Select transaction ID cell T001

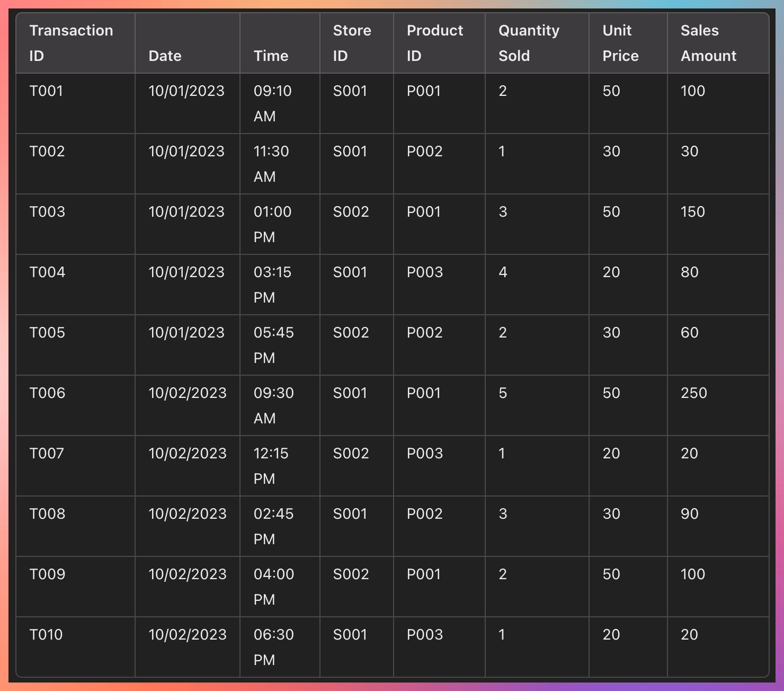46,91
